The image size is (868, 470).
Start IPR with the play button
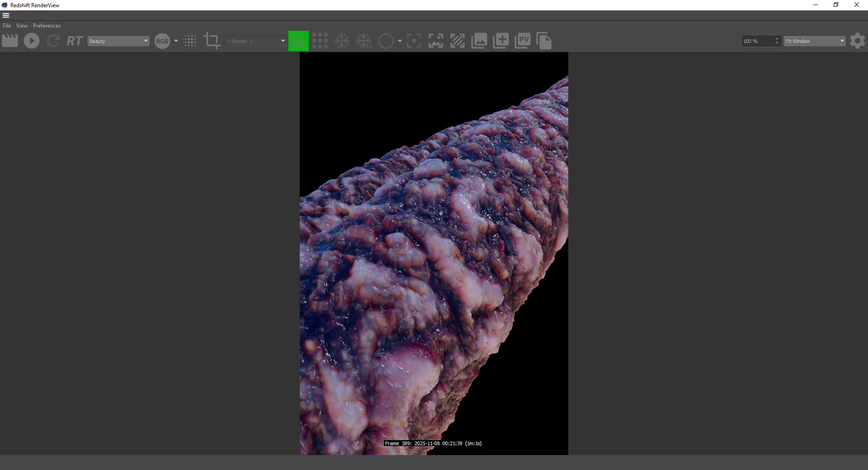(x=32, y=41)
